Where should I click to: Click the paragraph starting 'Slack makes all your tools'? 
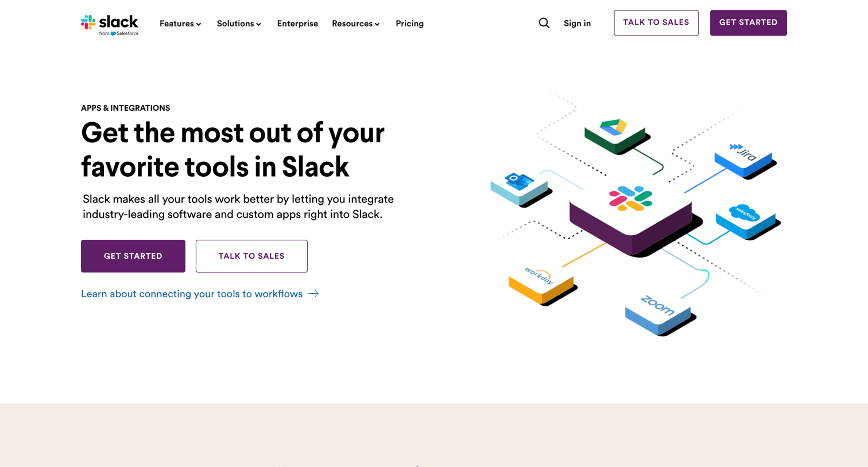tap(238, 207)
